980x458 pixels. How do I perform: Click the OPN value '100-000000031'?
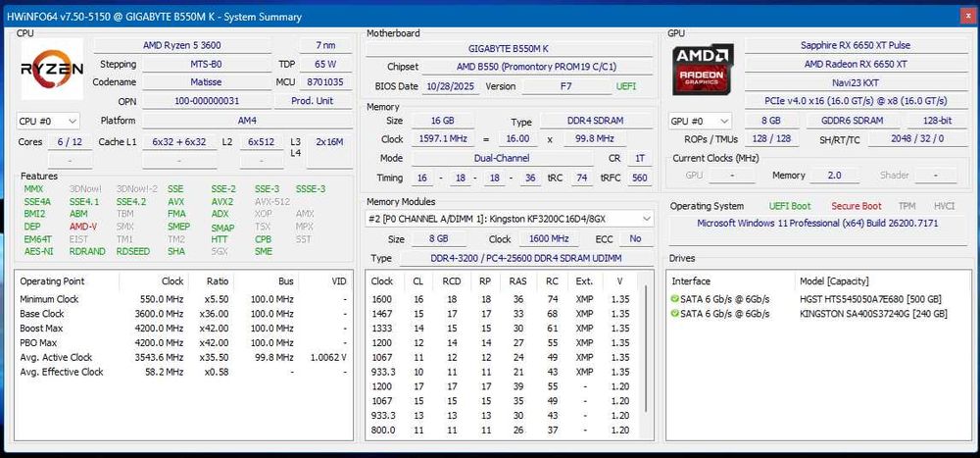coord(206,101)
